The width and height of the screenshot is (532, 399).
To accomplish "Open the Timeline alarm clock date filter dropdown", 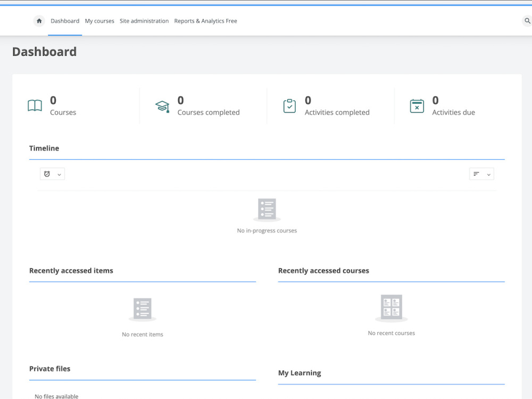I will pyautogui.click(x=52, y=174).
